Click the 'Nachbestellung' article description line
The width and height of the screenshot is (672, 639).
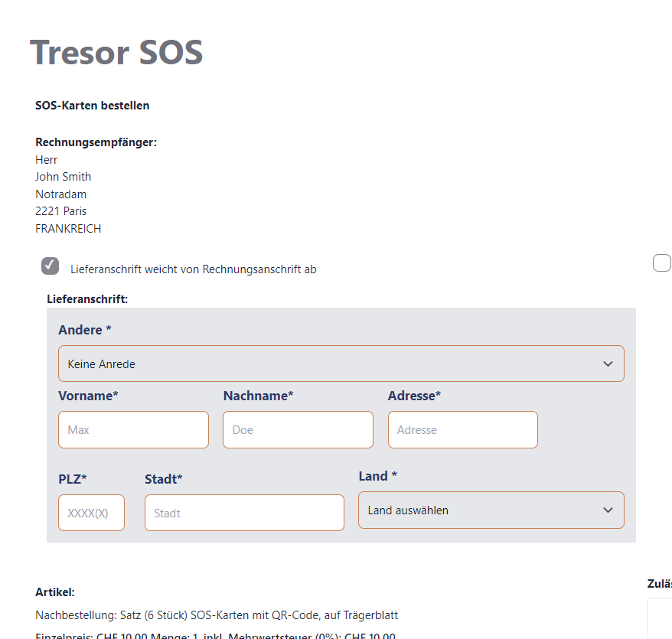coord(217,615)
